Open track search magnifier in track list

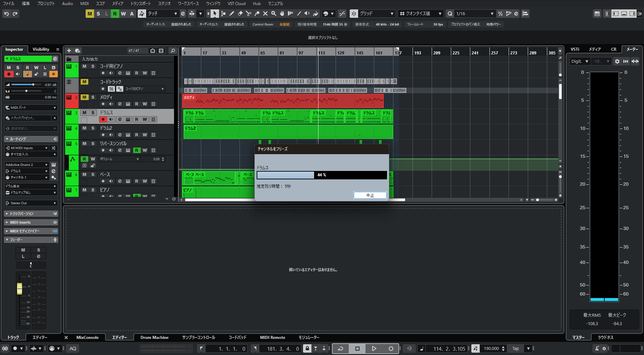coord(173,51)
